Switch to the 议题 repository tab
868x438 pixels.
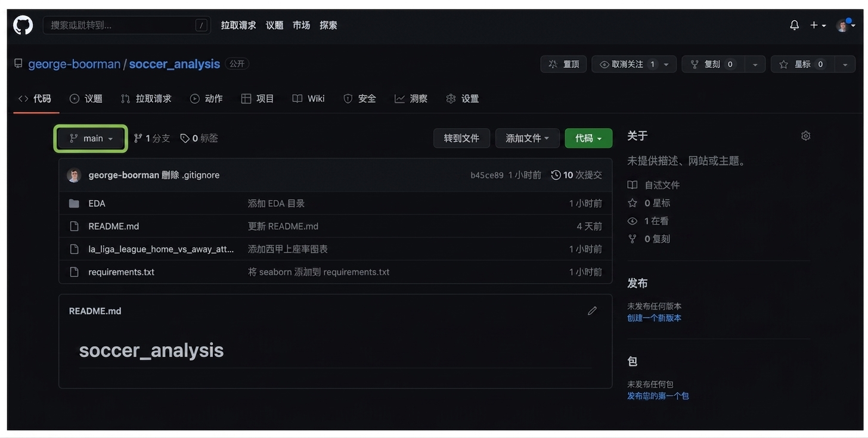click(86, 98)
